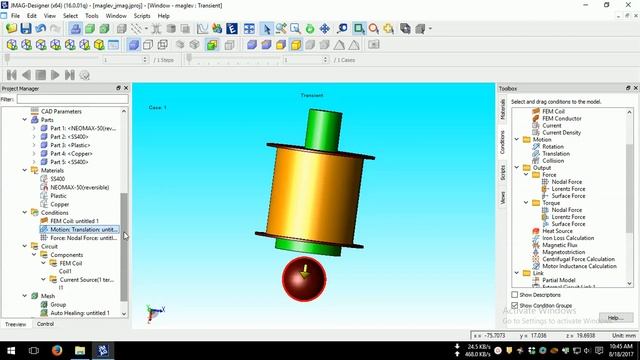Click the red magnifier zoom icon

(x=373, y=29)
